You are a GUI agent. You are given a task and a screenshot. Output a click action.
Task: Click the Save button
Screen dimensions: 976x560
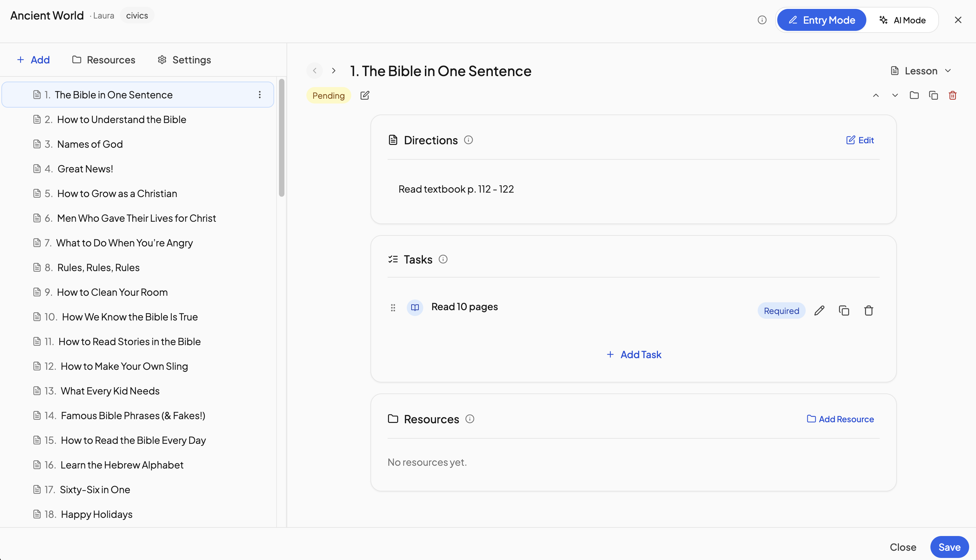949,547
